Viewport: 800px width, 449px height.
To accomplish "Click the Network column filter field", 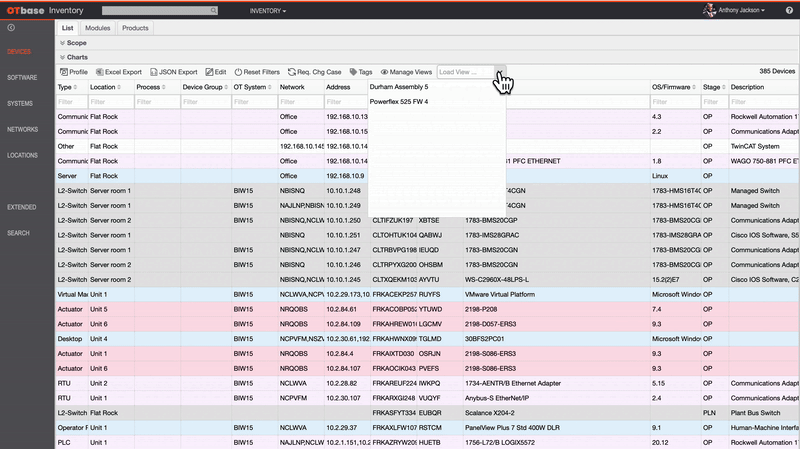I will 301,102.
